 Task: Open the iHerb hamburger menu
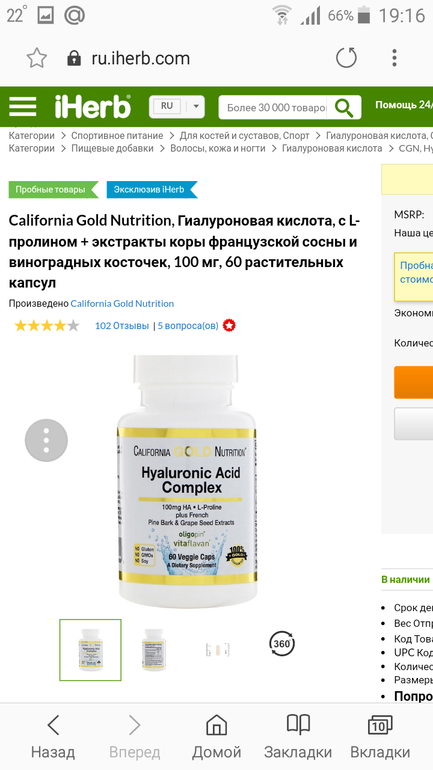(x=23, y=107)
